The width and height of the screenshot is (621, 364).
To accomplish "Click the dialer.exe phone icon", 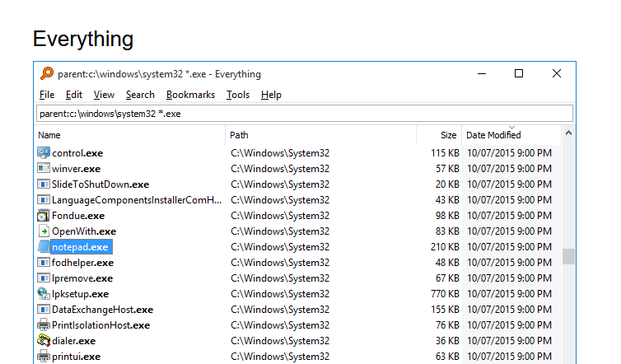I will 44,341.
